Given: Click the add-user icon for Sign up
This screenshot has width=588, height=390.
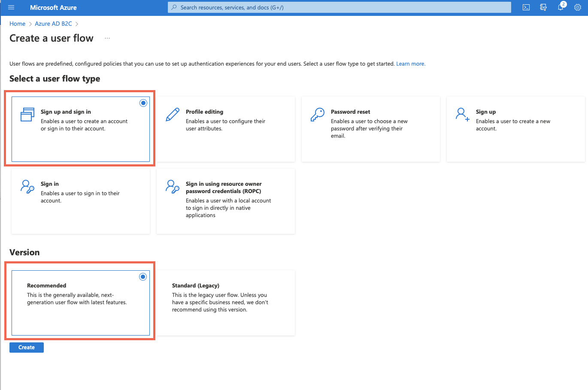Looking at the screenshot, I should pyautogui.click(x=462, y=115).
